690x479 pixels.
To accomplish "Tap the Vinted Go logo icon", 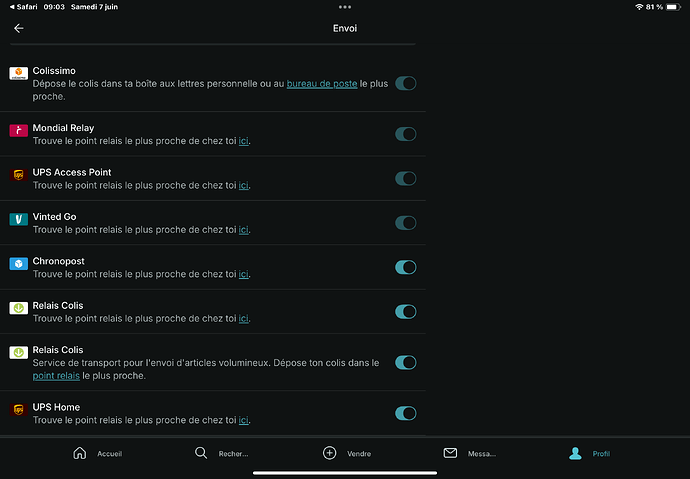I will click(x=18, y=218).
